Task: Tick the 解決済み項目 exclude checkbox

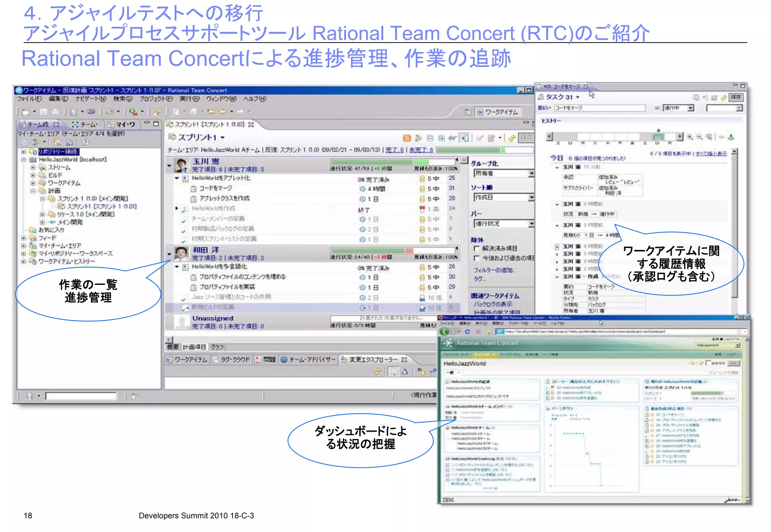Action: point(477,249)
